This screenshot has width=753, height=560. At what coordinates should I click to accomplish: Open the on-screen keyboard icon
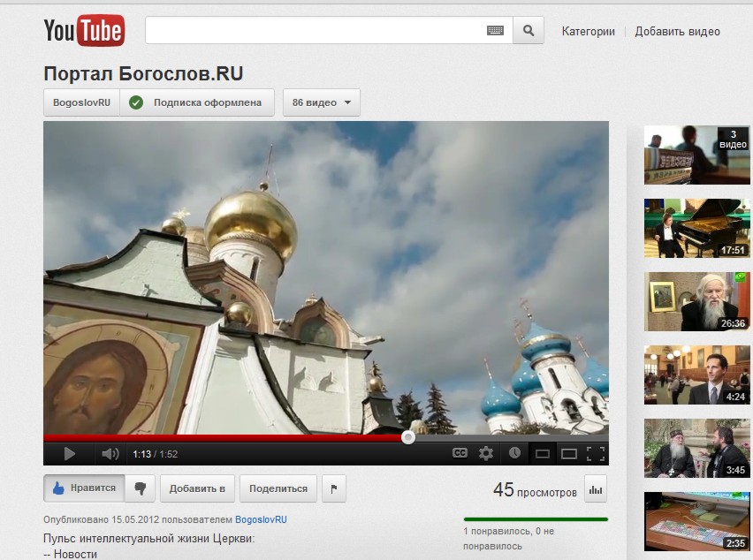495,31
